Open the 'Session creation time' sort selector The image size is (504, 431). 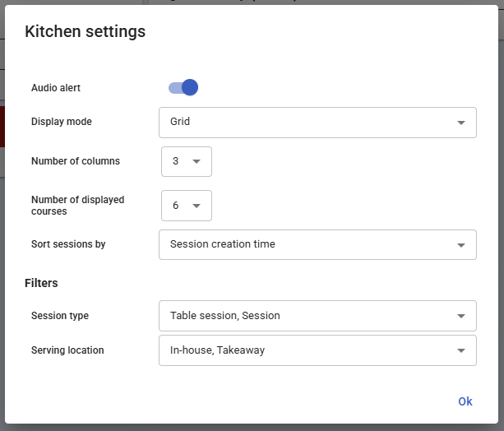pos(304,245)
